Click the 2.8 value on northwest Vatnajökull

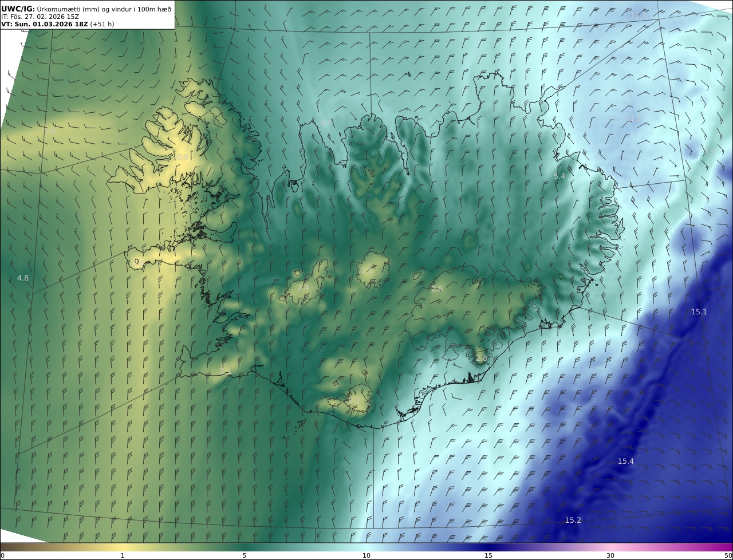click(x=437, y=289)
